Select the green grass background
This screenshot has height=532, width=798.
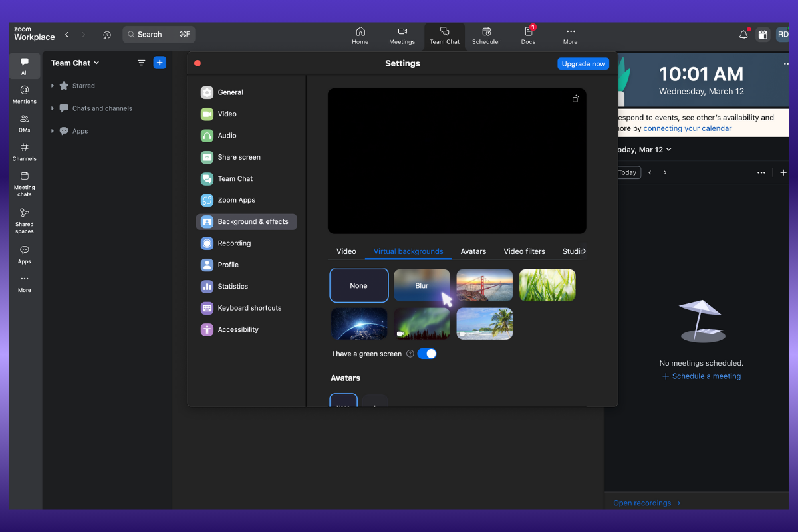point(547,285)
